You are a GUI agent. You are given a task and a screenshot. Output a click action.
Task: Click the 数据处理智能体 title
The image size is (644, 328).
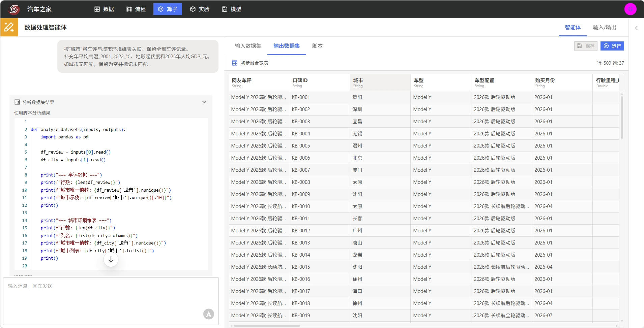46,27
